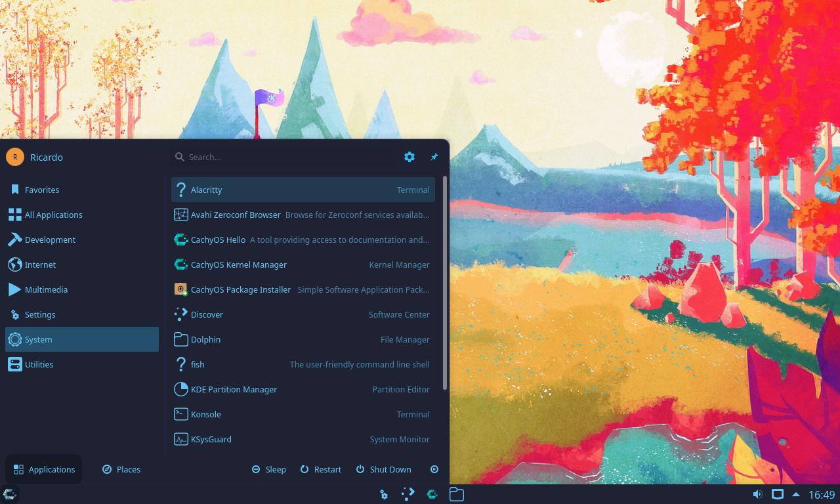Select All Applications category

[82, 215]
